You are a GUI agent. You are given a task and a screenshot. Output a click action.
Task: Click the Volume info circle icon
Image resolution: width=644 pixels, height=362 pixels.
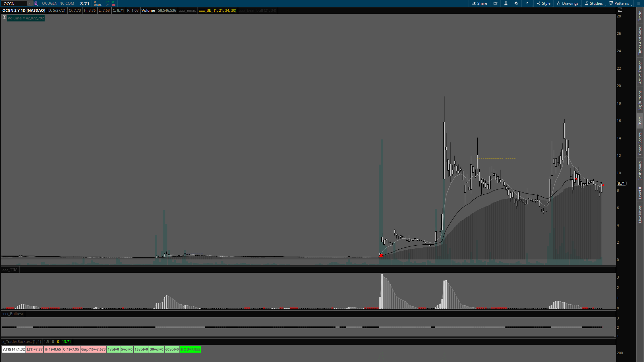4,17
